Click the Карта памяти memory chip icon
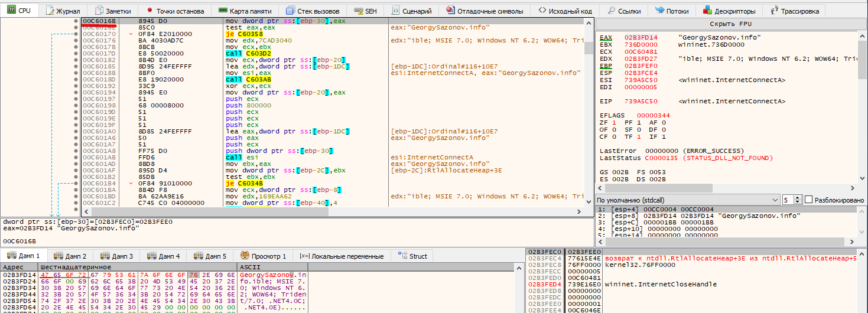868x313 pixels. coord(223,11)
